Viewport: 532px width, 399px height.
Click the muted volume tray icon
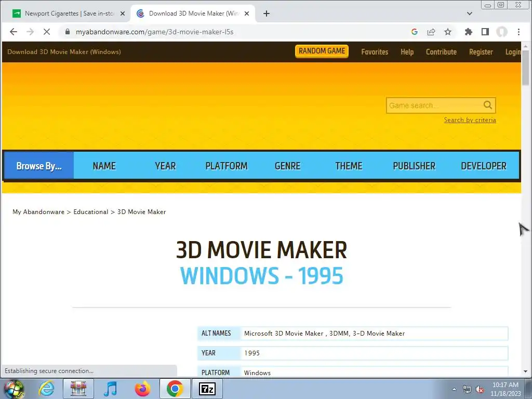[480, 390]
